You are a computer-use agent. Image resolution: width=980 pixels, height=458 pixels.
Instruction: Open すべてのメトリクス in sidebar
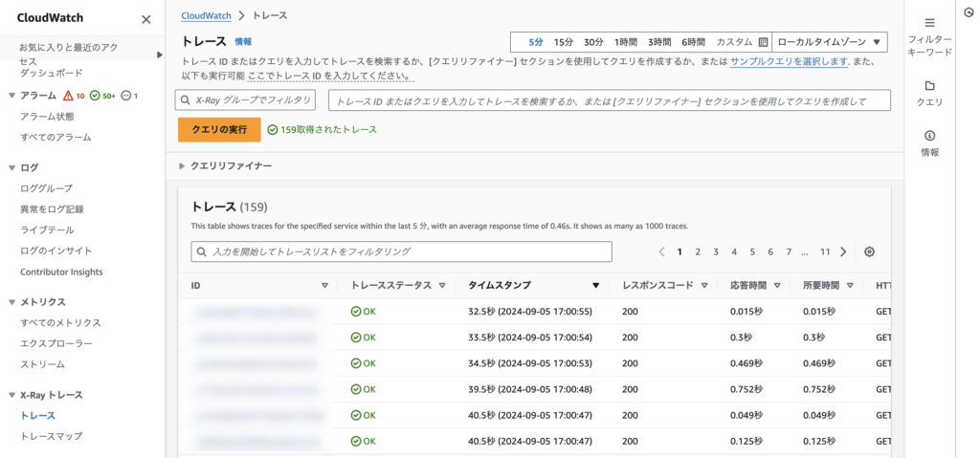[x=60, y=323]
